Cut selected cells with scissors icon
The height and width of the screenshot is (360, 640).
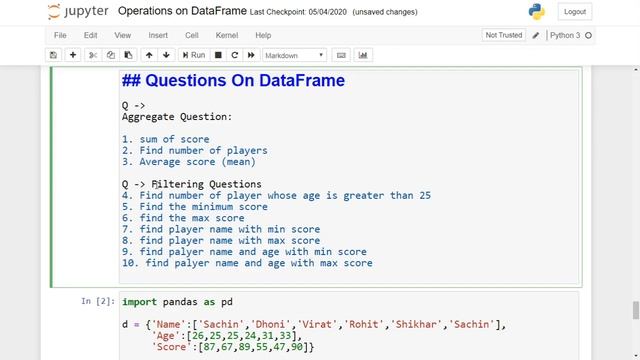[x=93, y=55]
